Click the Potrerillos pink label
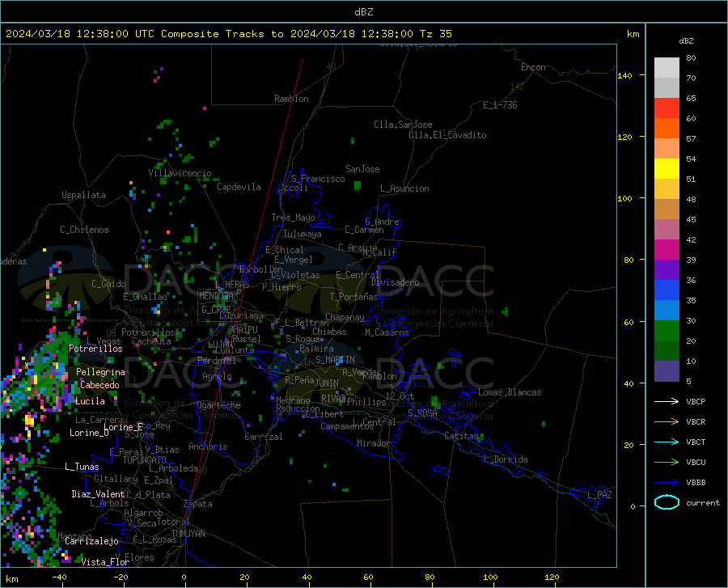 95,349
